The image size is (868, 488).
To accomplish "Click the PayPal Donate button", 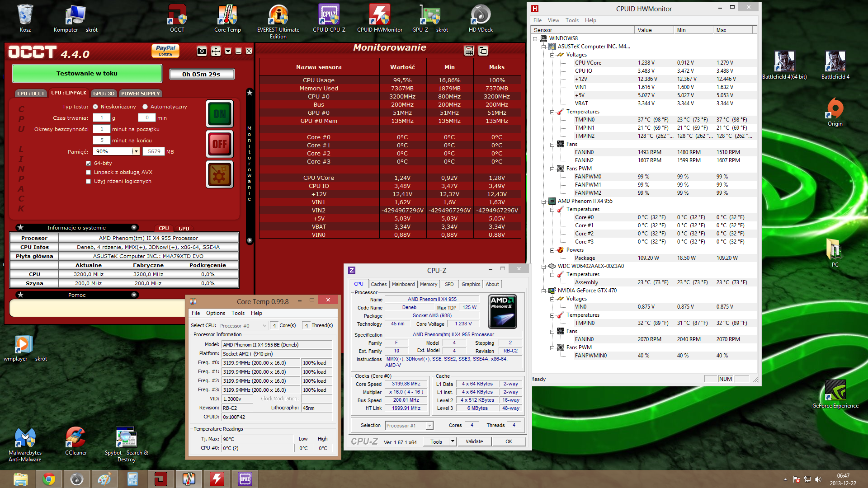I will [x=165, y=51].
